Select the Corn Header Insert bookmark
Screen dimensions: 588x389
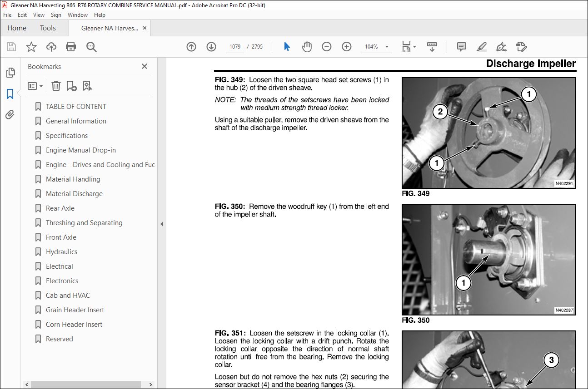point(74,325)
